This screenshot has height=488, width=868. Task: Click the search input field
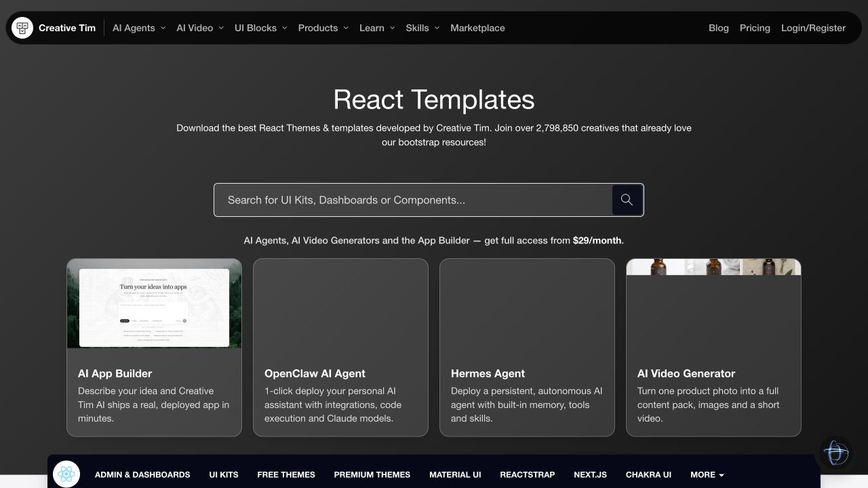413,200
